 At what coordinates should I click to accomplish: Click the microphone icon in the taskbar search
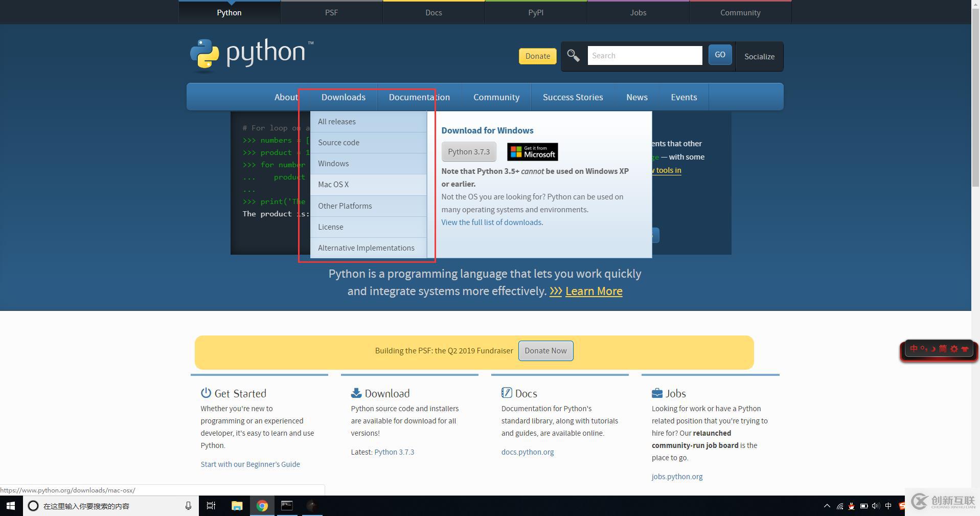(x=188, y=506)
